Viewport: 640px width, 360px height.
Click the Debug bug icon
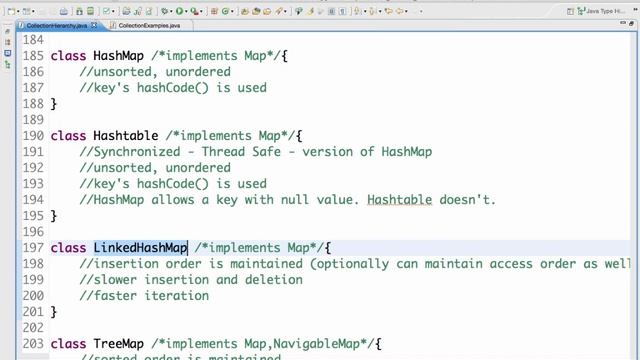coord(164,11)
